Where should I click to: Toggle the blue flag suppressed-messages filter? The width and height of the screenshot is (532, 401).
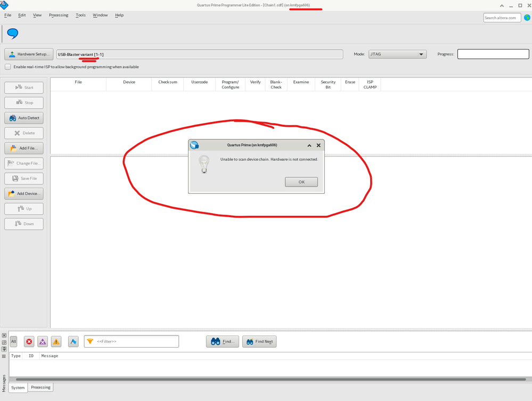[73, 342]
